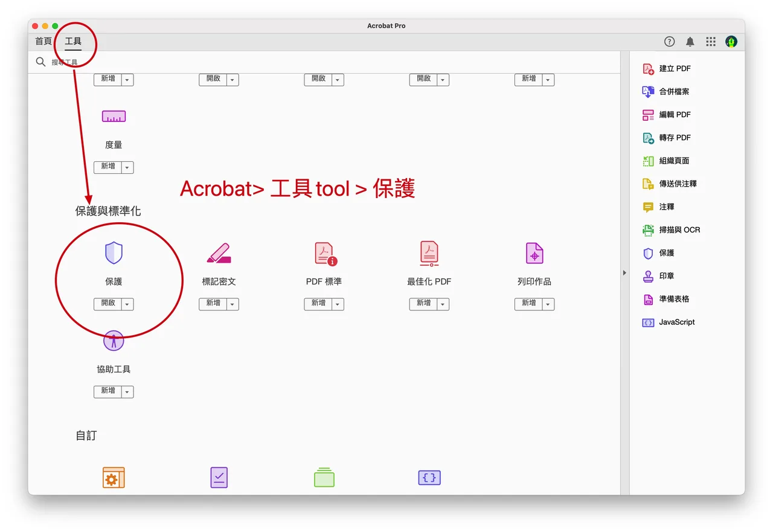Choose 合併檔案 in right sidebar
Image resolution: width=773 pixels, height=532 pixels.
666,92
